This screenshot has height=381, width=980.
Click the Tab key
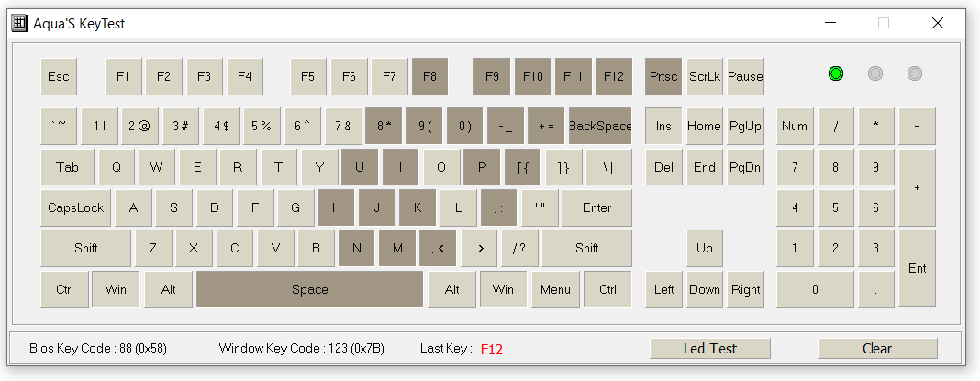(x=68, y=167)
